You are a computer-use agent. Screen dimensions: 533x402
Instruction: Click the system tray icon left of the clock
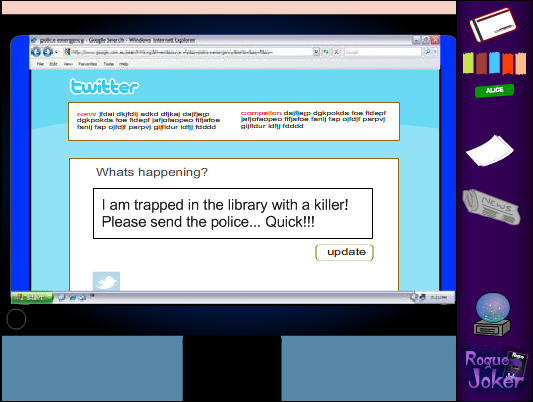pos(423,297)
